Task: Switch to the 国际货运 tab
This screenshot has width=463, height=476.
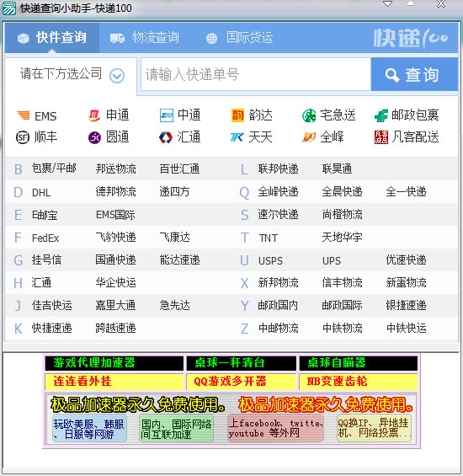Action: pyautogui.click(x=239, y=38)
